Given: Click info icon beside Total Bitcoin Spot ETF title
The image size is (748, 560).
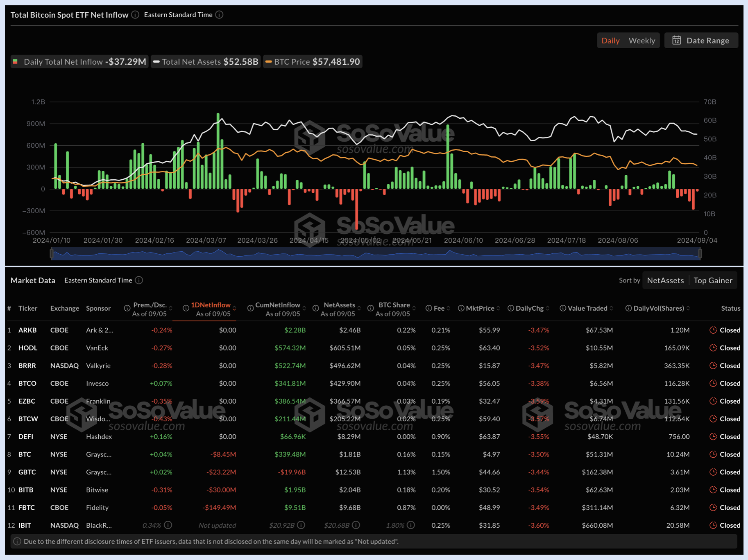Looking at the screenshot, I should tap(135, 15).
